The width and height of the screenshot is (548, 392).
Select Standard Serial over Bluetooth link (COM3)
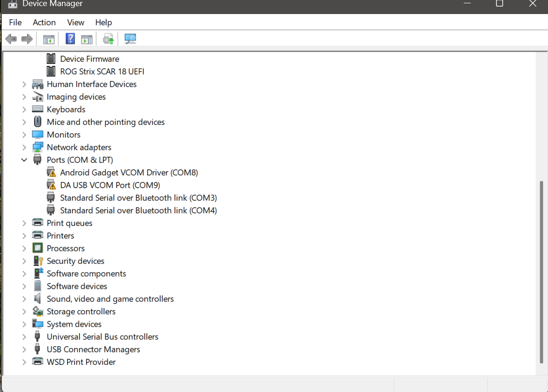138,198
